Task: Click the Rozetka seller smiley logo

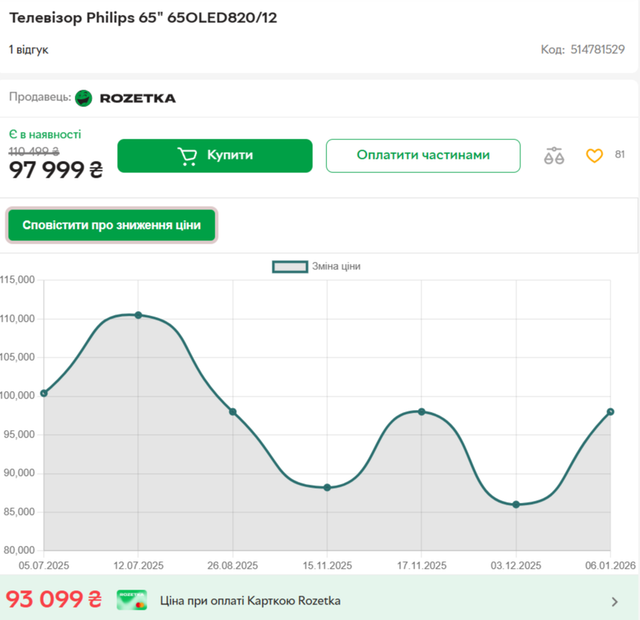Action: (84, 98)
